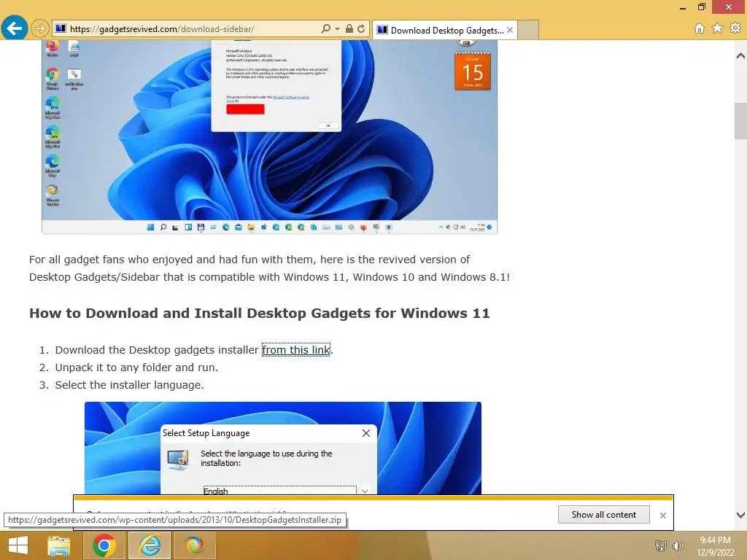View security report via lock icon
This screenshot has height=560, width=747.
349,28
